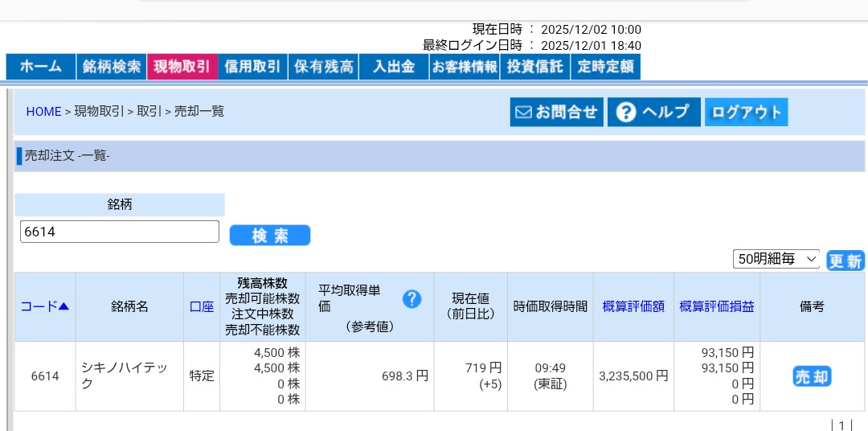Open the 保有残高 tab
868x431 pixels.
(x=324, y=67)
